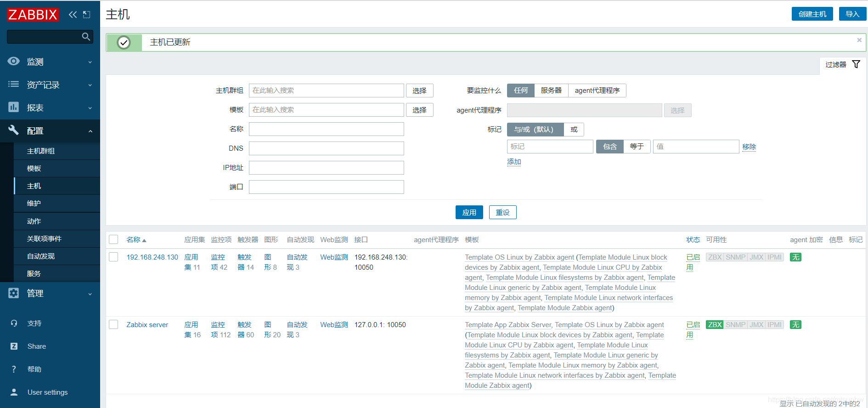
Task: Sort hosts by 状态 column
Action: tap(693, 240)
